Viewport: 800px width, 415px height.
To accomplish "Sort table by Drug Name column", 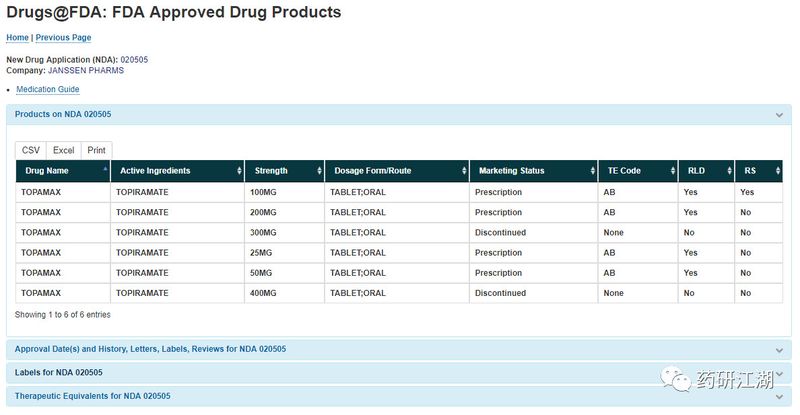I will pyautogui.click(x=62, y=171).
